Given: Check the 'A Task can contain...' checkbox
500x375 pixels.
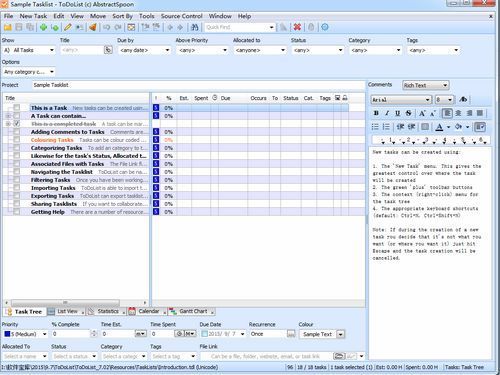Looking at the screenshot, I should point(17,116).
